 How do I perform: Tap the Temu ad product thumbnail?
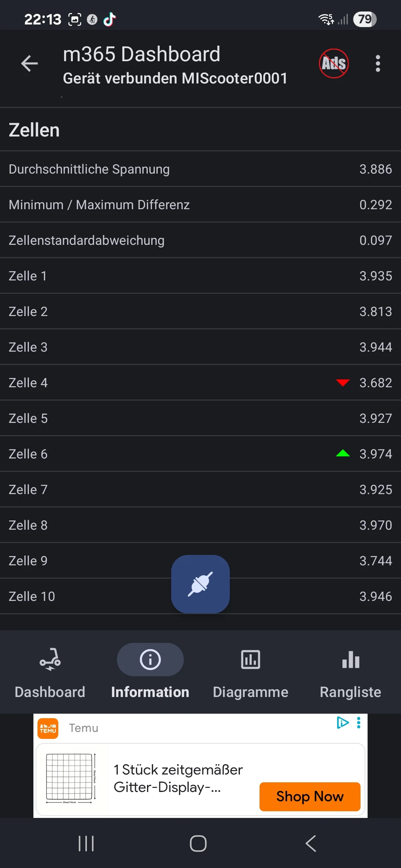click(x=71, y=778)
